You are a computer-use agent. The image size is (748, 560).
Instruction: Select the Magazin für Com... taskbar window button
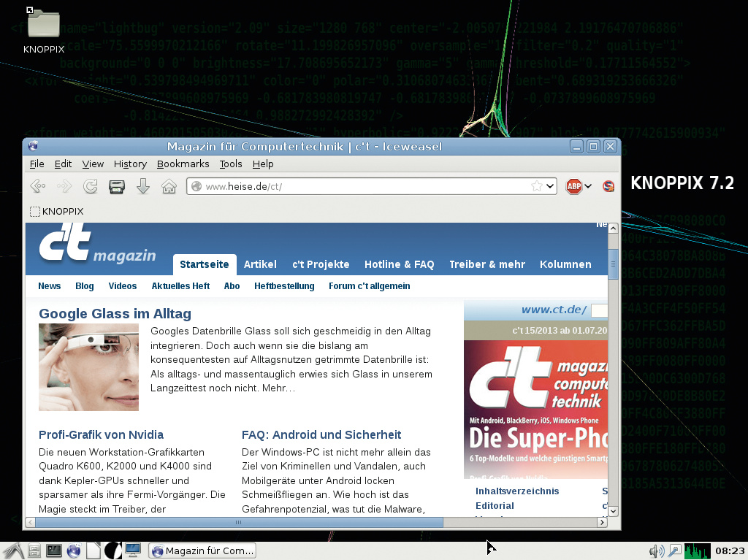coord(202,551)
